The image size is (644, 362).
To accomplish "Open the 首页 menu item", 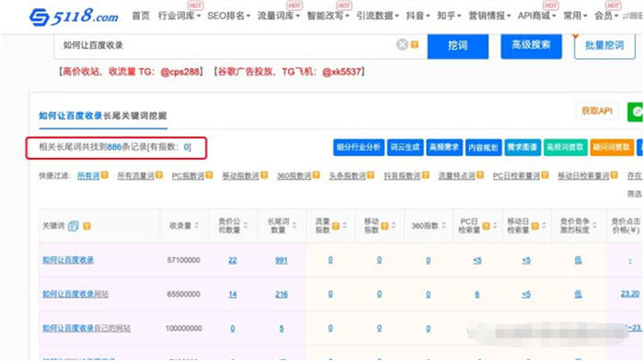I will click(141, 16).
